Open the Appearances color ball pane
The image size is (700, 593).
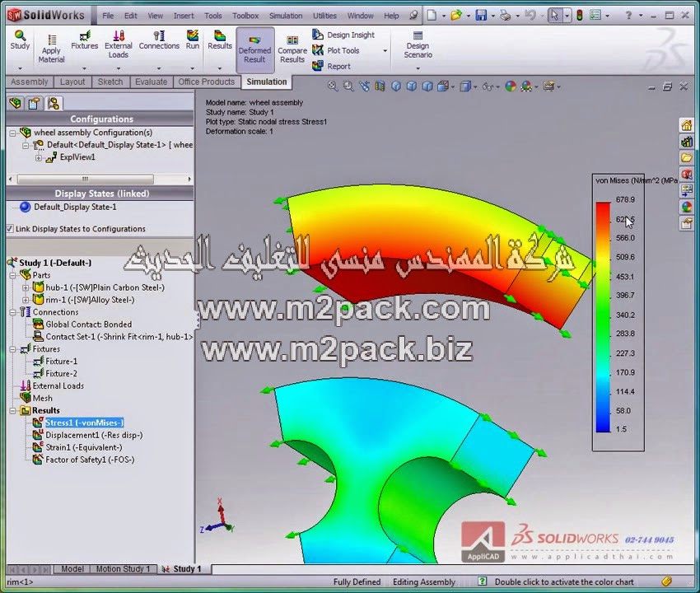(686, 207)
